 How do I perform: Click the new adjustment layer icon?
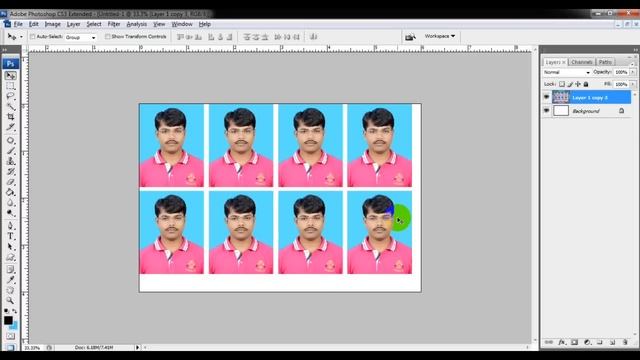coord(587,342)
